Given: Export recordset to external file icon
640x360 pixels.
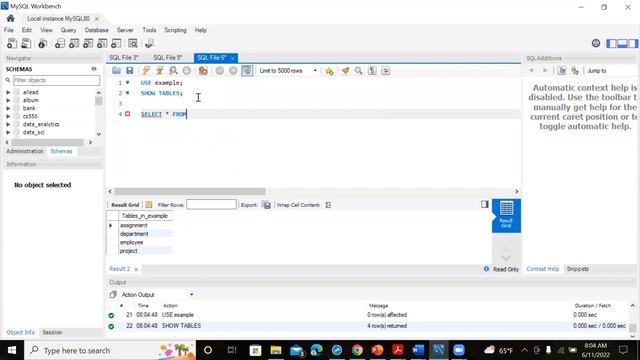Looking at the screenshot, I should click(266, 205).
